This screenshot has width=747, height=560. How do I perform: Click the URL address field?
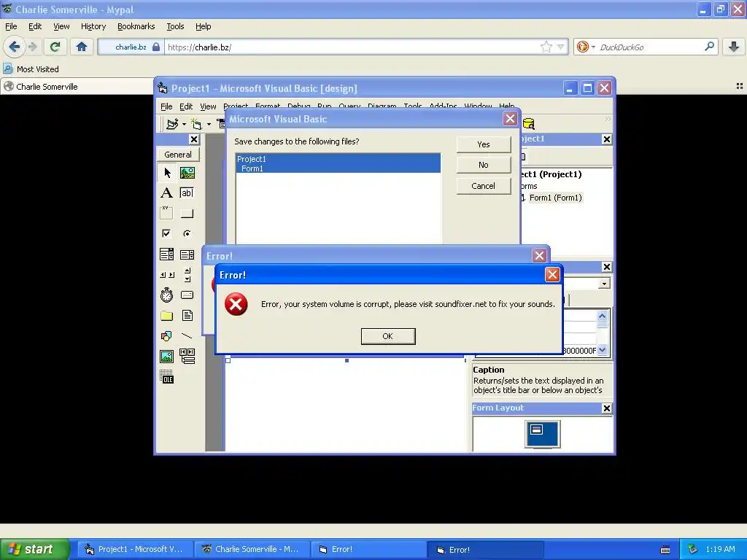tap(352, 47)
